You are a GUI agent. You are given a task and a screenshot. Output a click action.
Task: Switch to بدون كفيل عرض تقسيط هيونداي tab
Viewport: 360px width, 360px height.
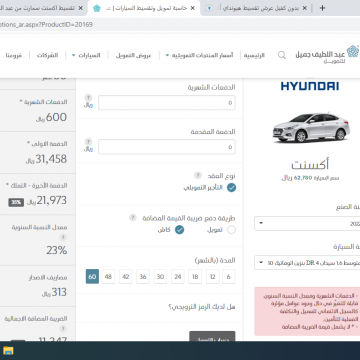coord(257,8)
